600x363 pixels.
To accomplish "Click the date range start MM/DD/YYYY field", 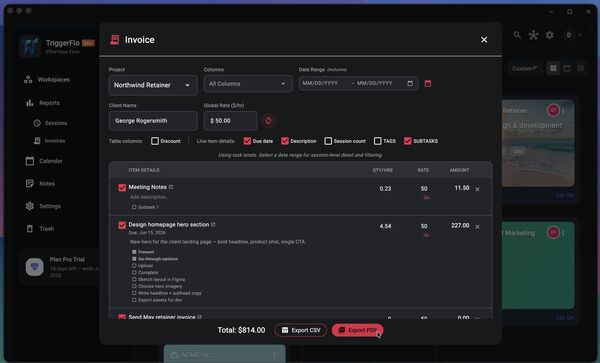I will click(320, 83).
